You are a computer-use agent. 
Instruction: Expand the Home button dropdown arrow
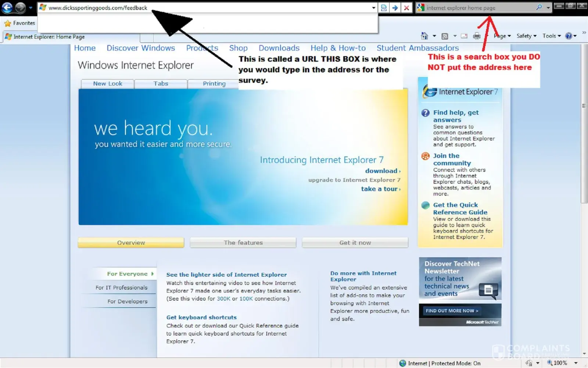pos(434,36)
